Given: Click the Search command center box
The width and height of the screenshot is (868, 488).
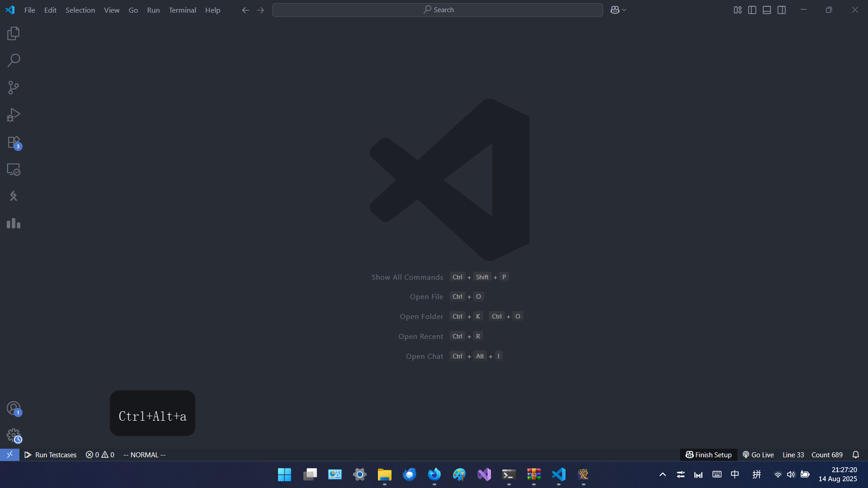Looking at the screenshot, I should coord(437,10).
